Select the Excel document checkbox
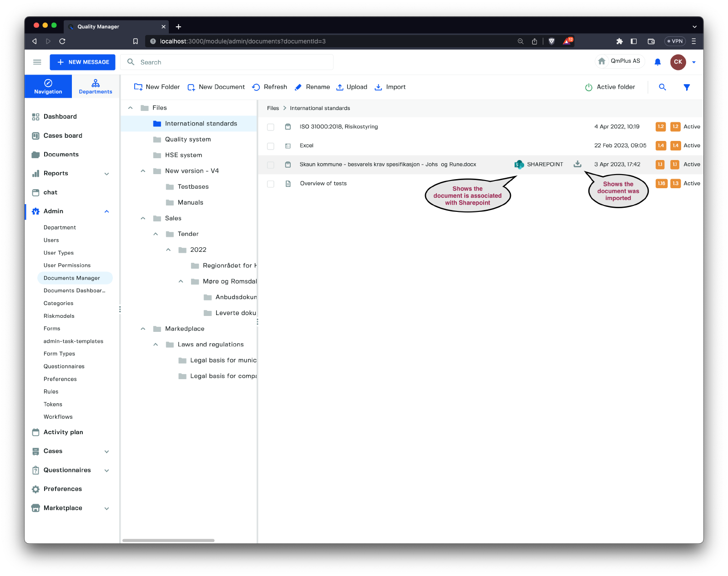Image resolution: width=728 pixels, height=576 pixels. click(271, 146)
